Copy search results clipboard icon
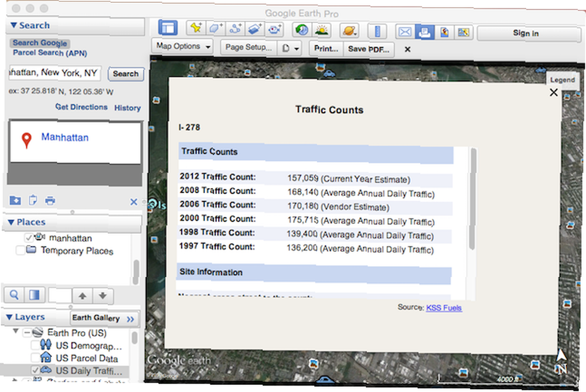Screen dimensions: 586x392 pyautogui.click(x=33, y=200)
